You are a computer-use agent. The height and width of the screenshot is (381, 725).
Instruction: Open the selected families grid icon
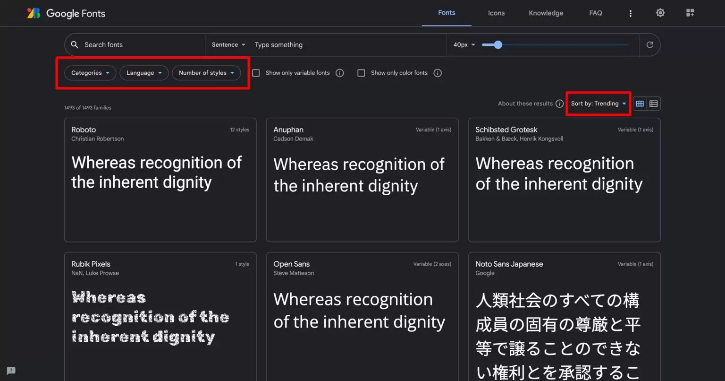pos(690,13)
